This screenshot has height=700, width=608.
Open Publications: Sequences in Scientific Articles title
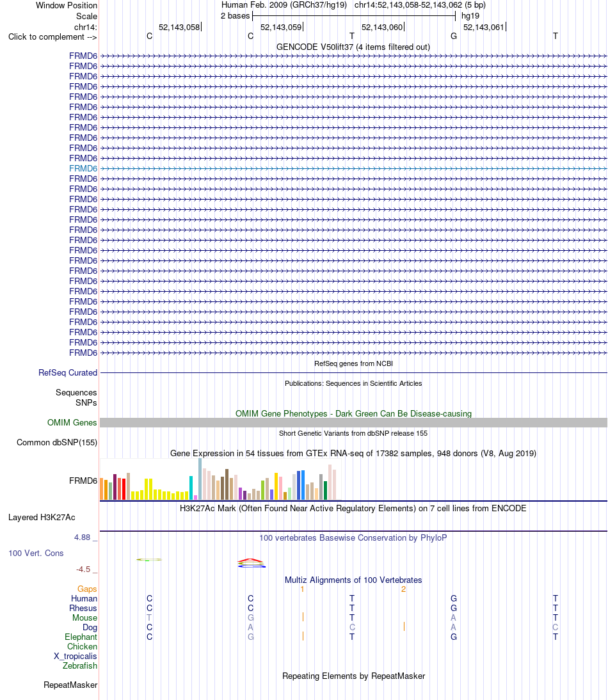pyautogui.click(x=353, y=383)
